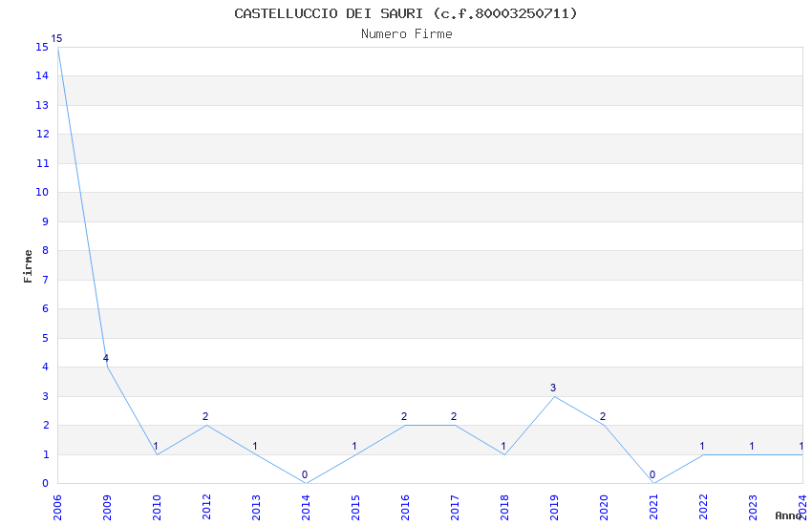Select x-axis year label 2020
The height and width of the screenshot is (525, 812).
[x=605, y=508]
